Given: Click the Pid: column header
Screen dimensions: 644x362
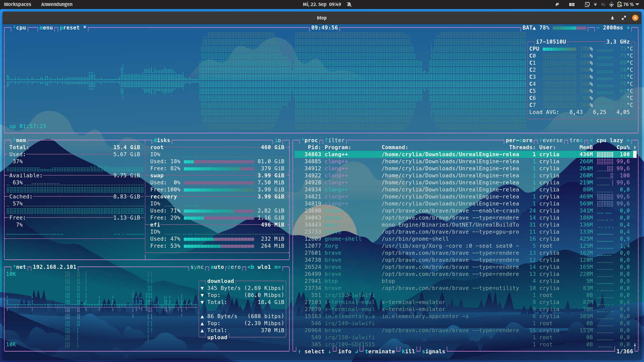Looking at the screenshot, I should [315, 147].
